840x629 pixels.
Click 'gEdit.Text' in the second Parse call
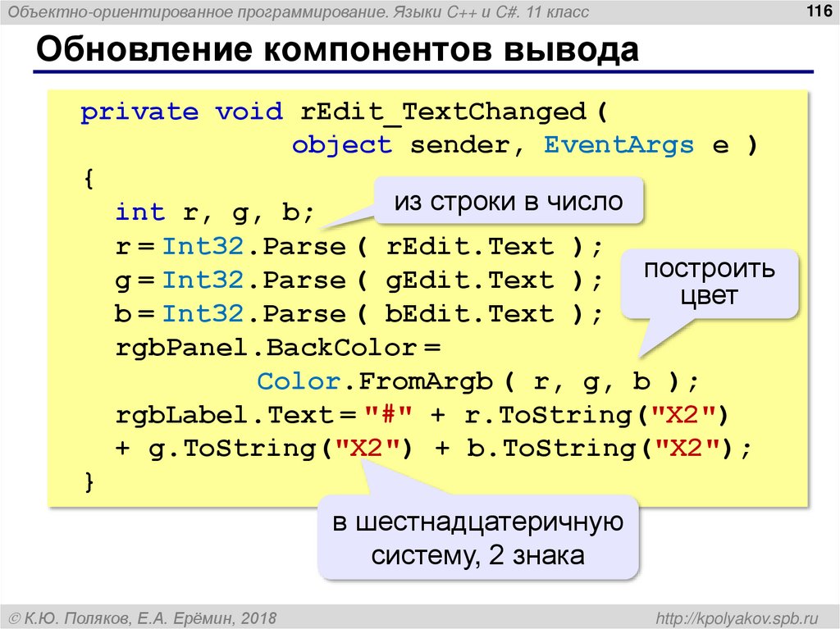pos(470,280)
